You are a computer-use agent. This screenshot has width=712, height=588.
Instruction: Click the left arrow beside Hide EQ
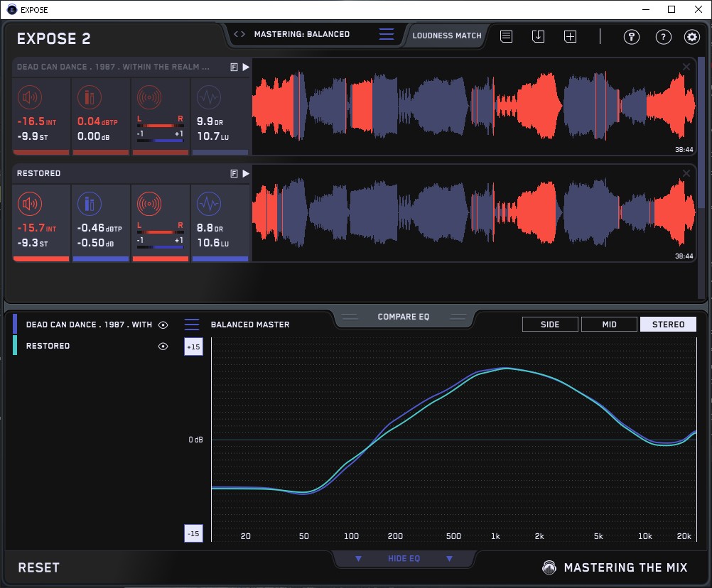(358, 558)
